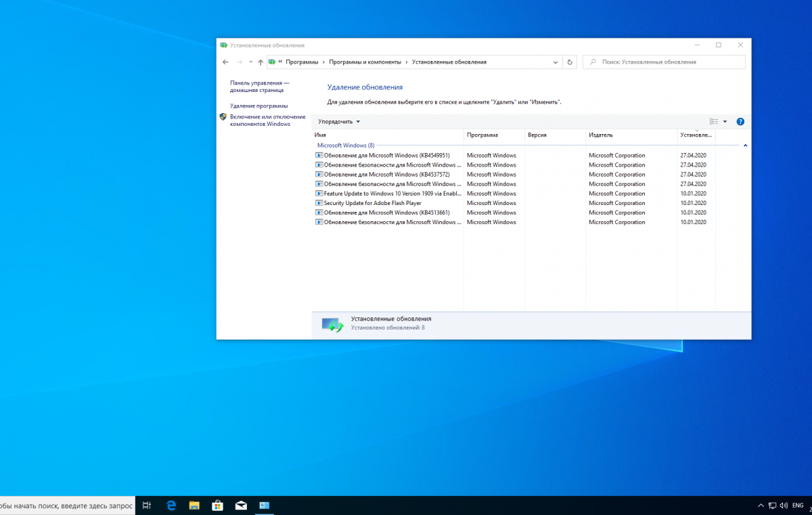Expand the chevron after "Программы и компоненты" breadcrumb
Image resolution: width=812 pixels, height=515 pixels.
tap(407, 62)
